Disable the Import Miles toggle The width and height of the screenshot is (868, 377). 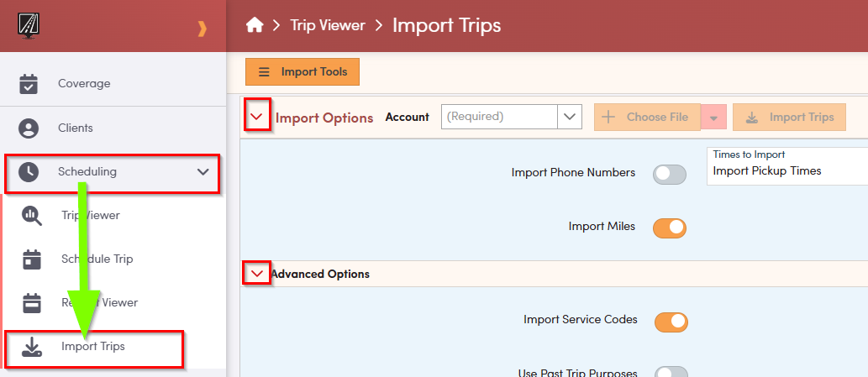pyautogui.click(x=670, y=227)
